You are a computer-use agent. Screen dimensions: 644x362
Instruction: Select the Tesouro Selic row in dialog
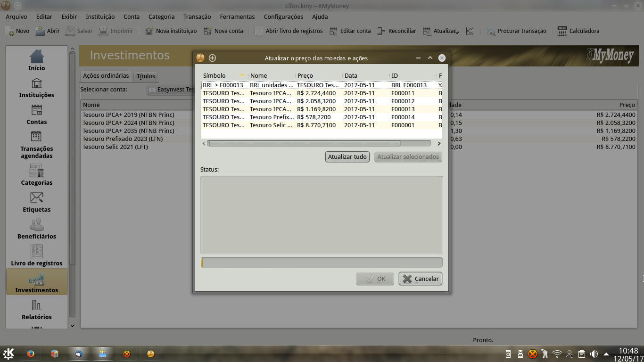click(x=322, y=125)
